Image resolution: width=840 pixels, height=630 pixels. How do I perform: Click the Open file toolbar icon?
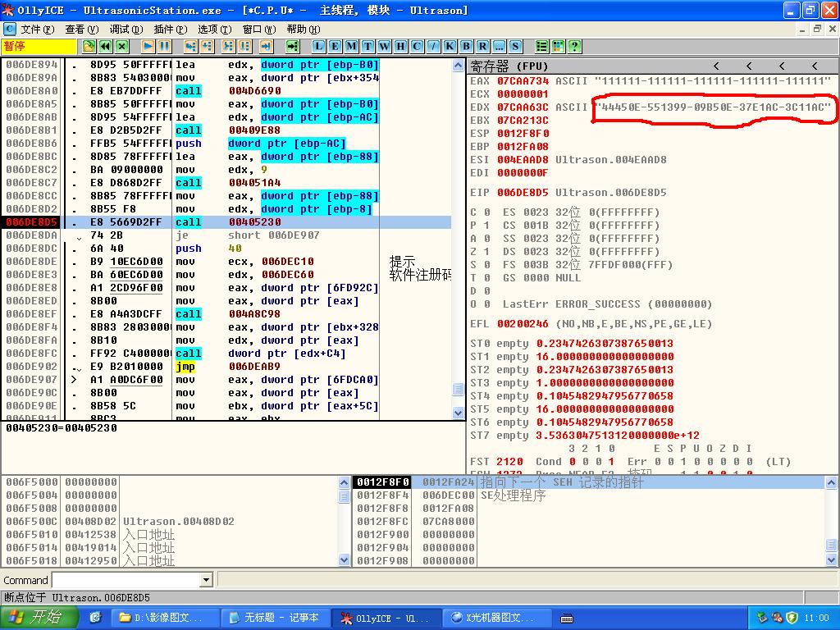click(x=89, y=47)
